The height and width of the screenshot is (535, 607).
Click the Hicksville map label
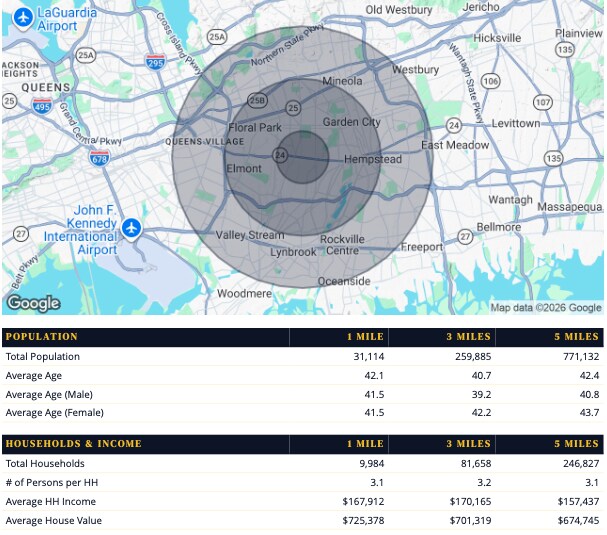click(497, 38)
